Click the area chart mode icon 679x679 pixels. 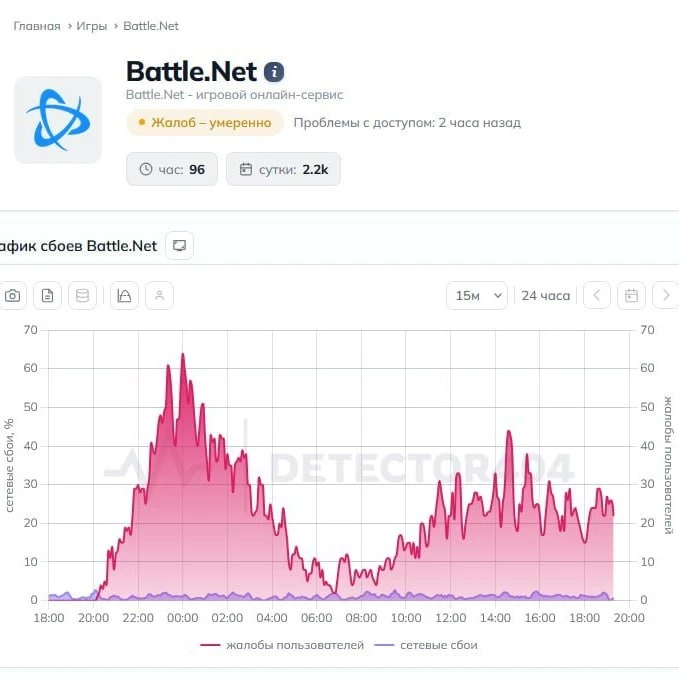[124, 296]
